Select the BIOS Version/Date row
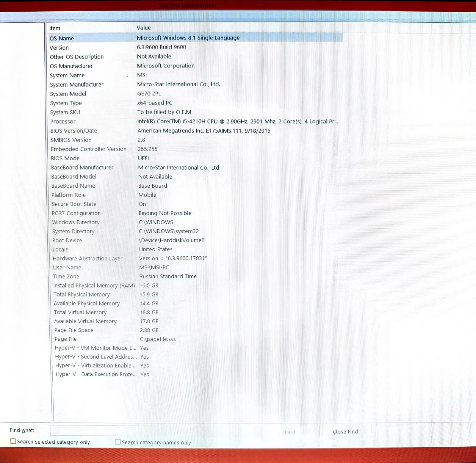This screenshot has height=463, width=476. [195, 131]
